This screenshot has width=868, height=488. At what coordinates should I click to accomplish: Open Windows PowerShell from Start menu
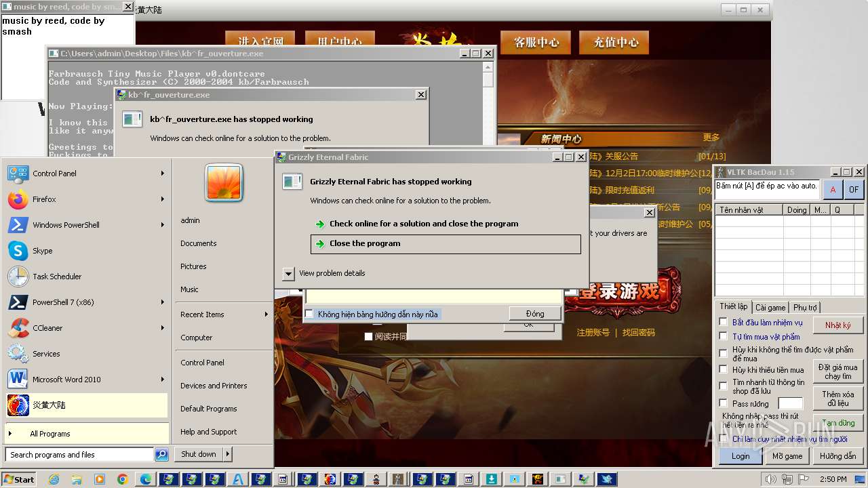(18, 225)
